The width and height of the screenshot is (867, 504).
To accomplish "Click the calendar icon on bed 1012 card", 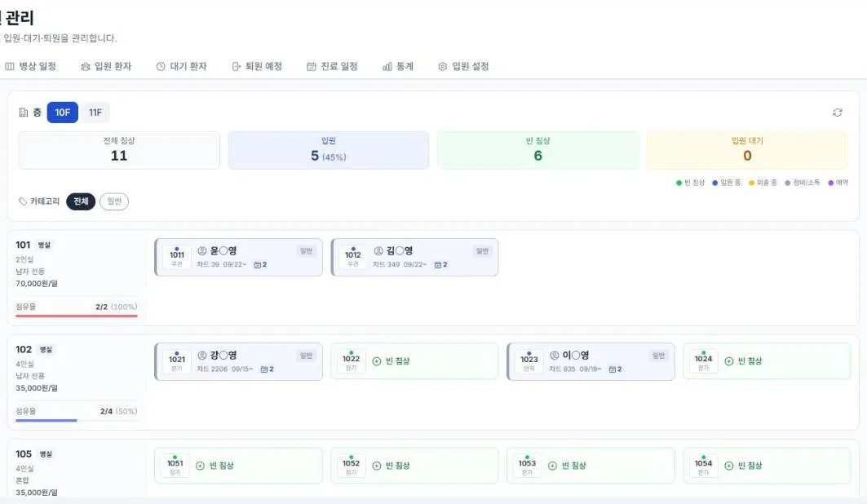I will coord(438,265).
